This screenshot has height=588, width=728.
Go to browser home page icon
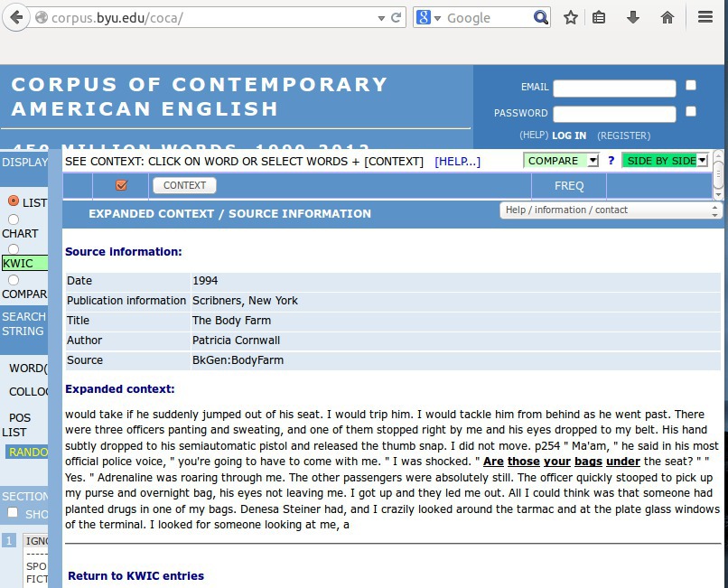coord(667,18)
